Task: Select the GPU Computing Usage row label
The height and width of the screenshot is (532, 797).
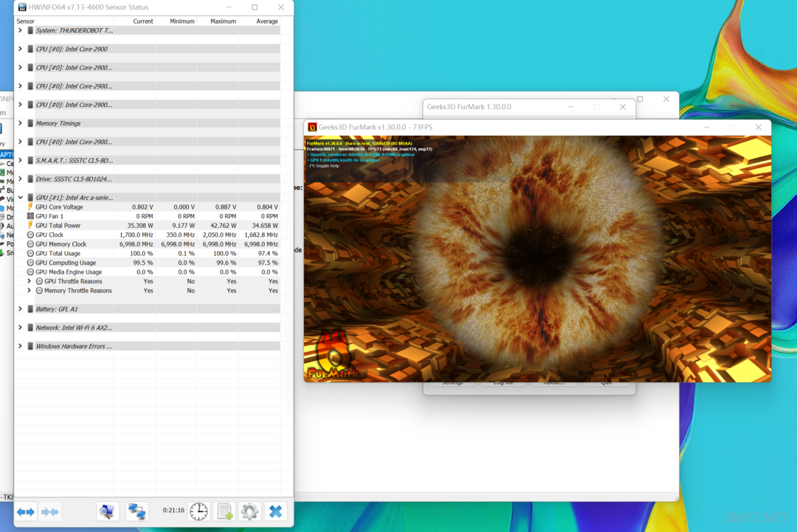Action: 66,263
